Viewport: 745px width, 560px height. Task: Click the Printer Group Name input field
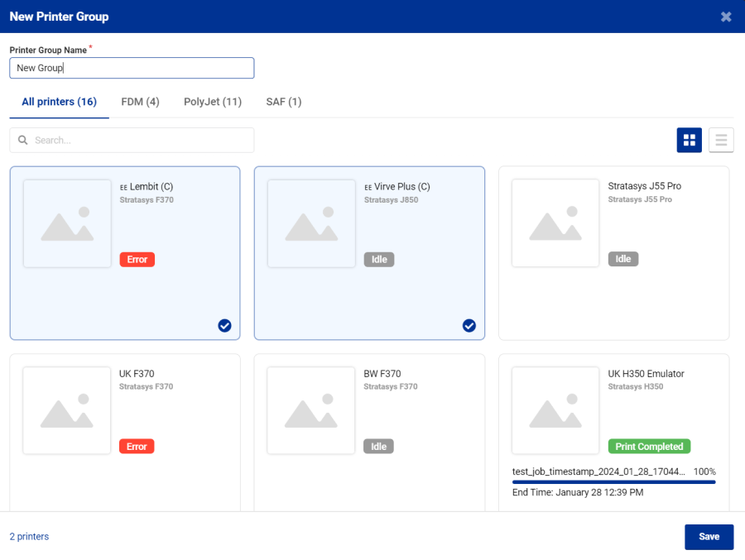coord(132,68)
